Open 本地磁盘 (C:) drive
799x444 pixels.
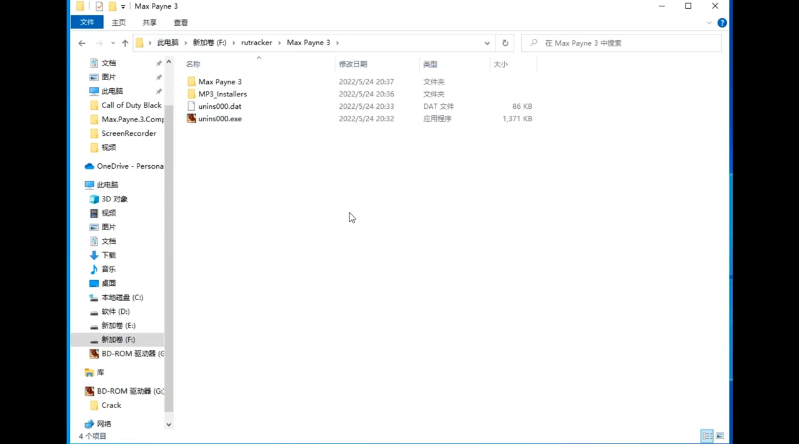pos(122,297)
